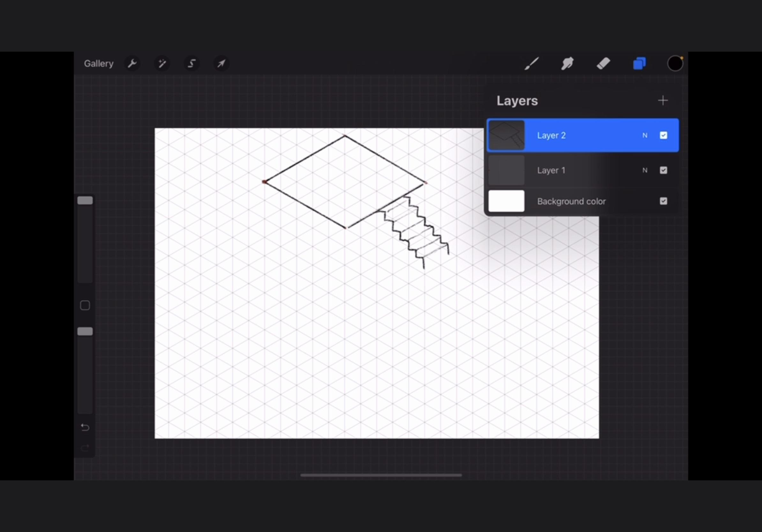Return to the Gallery

coord(99,63)
